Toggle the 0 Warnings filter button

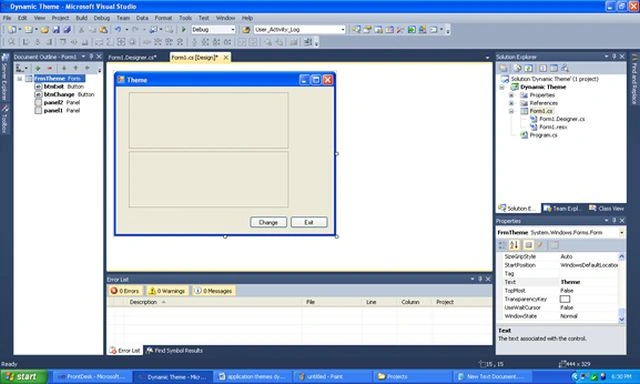[x=167, y=291]
